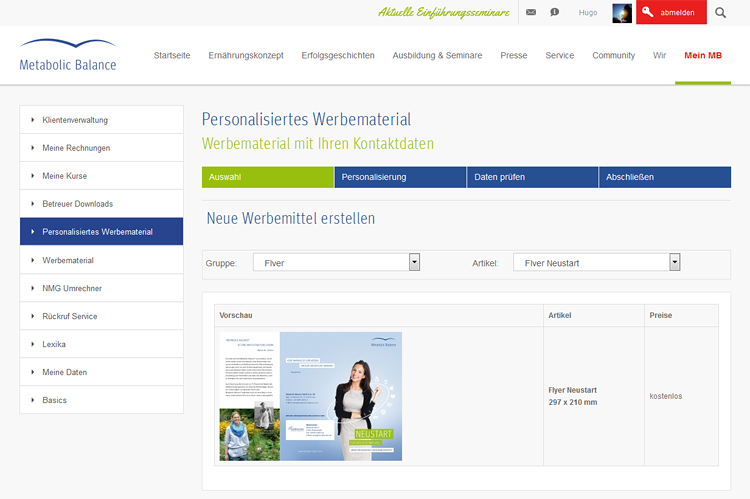Open Betreuer Downloads in sidebar
Image resolution: width=750 pixels, height=499 pixels.
tap(101, 204)
